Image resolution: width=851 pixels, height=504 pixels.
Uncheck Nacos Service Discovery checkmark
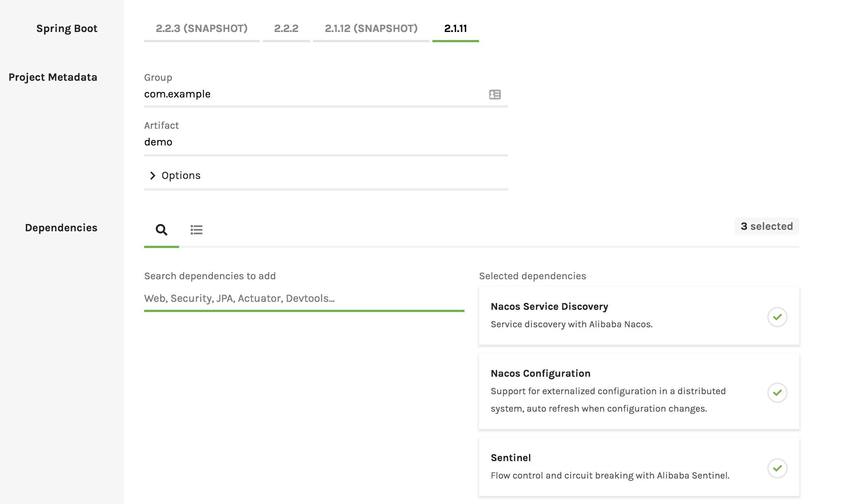[x=777, y=317]
